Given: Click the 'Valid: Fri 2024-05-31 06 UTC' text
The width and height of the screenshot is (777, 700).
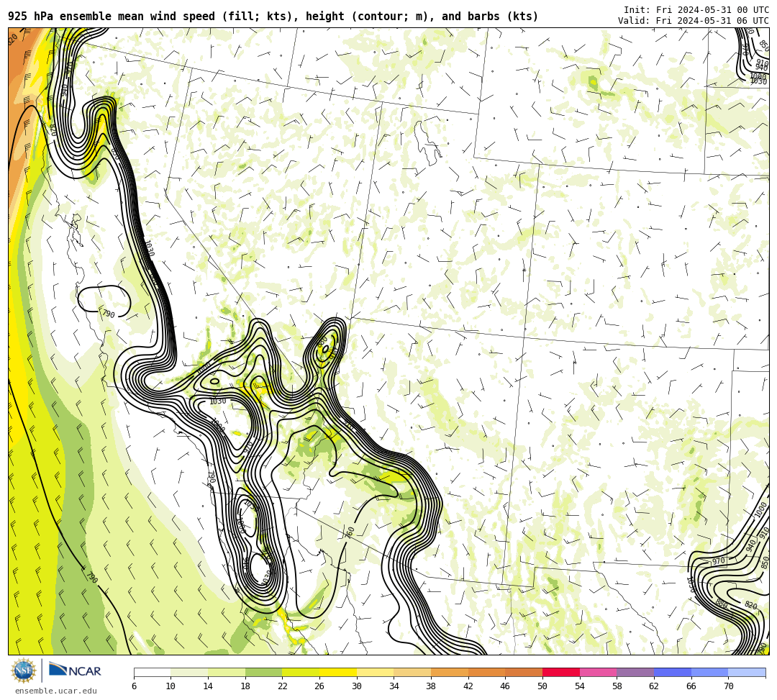Looking at the screenshot, I should [x=693, y=21].
